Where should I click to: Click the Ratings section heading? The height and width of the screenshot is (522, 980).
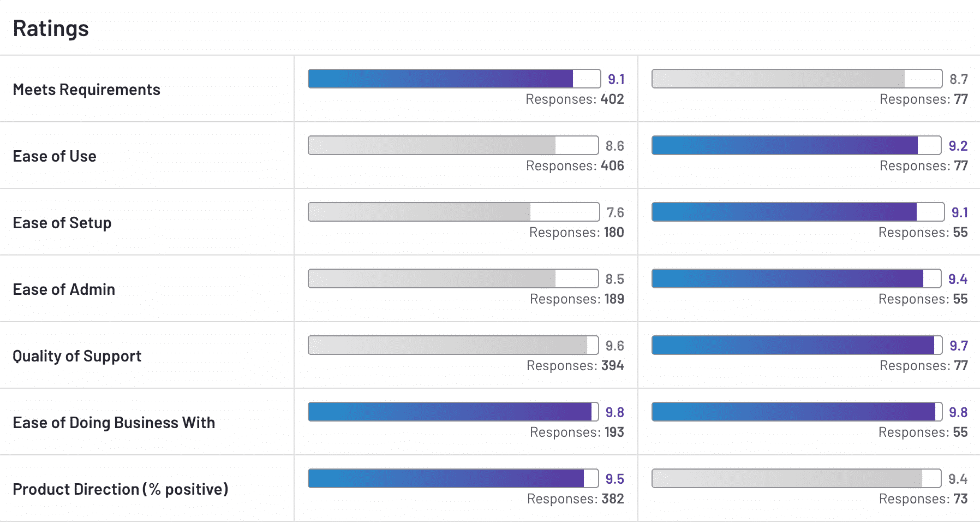[x=51, y=28]
